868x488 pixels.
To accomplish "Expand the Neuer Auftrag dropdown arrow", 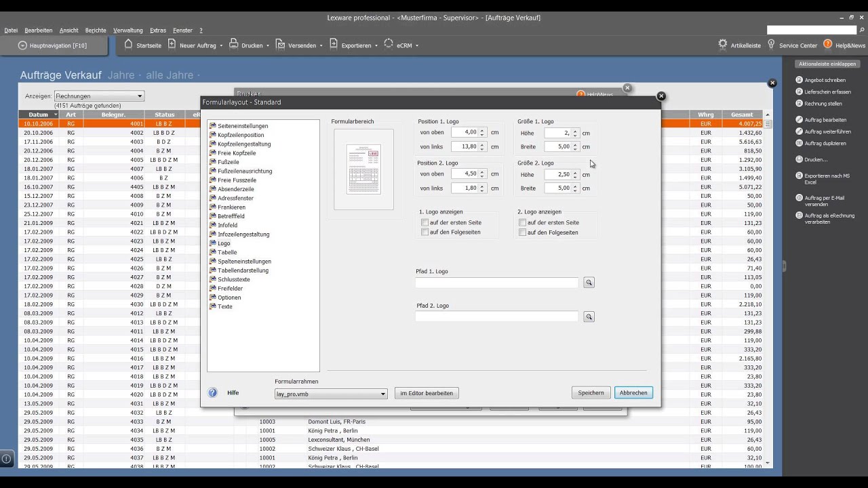I will 222,46.
